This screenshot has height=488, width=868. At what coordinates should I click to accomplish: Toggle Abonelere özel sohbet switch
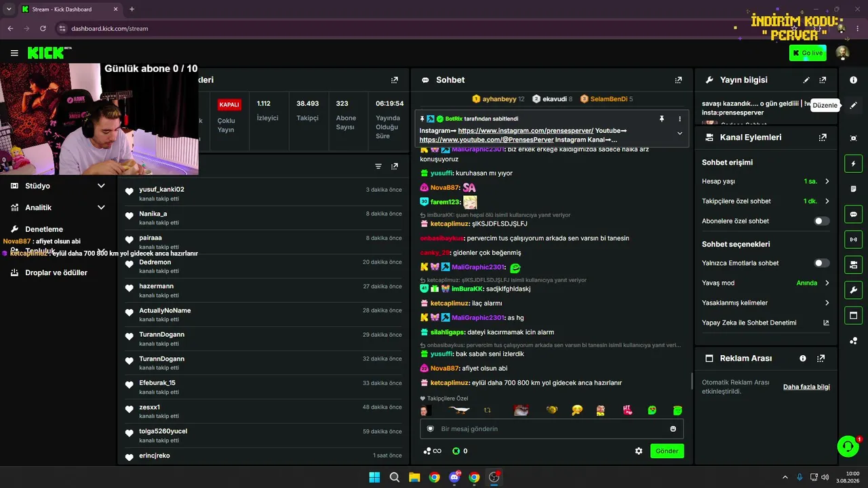click(x=821, y=221)
